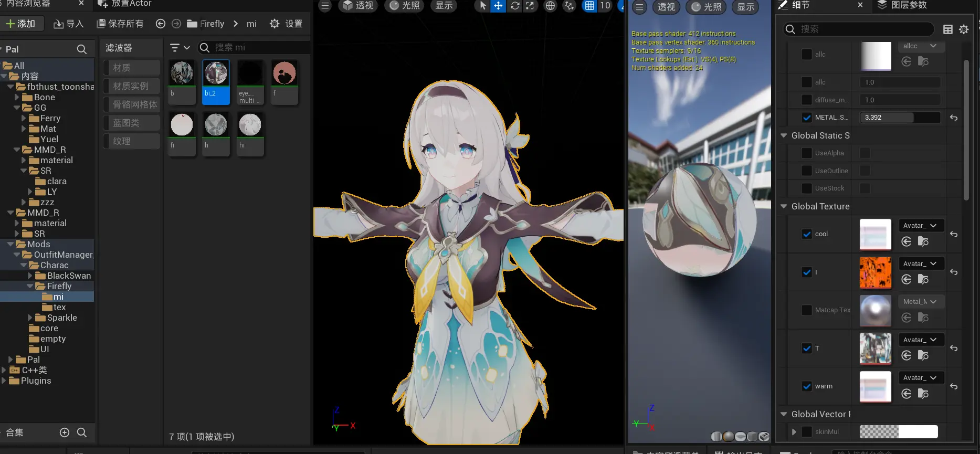
Task: Go back in content browser history
Action: 161,24
